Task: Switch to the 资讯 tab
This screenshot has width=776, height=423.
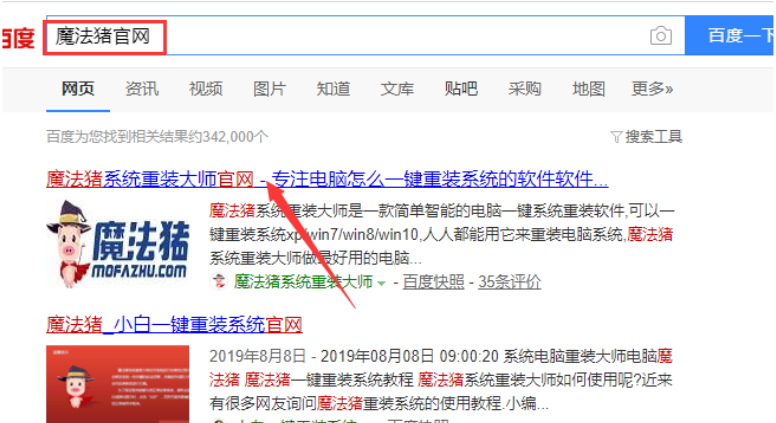Action: pyautogui.click(x=141, y=89)
